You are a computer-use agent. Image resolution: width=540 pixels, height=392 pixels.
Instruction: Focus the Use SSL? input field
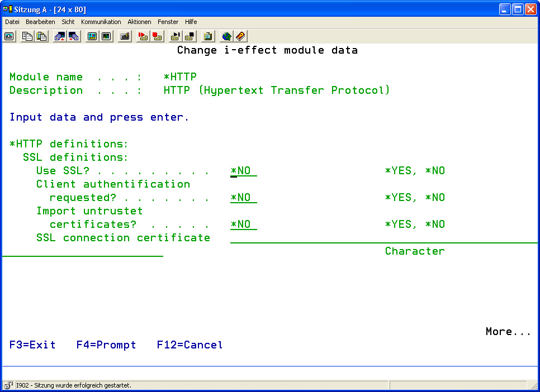click(x=243, y=171)
